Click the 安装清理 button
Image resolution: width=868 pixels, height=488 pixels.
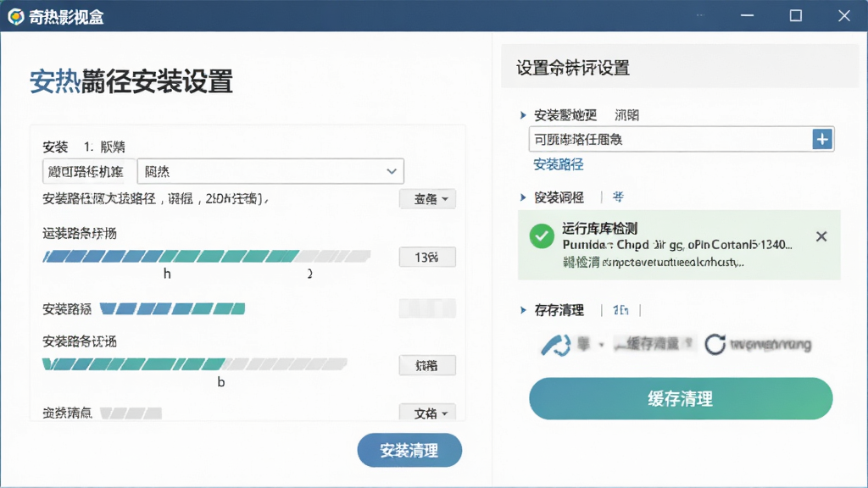(x=409, y=451)
